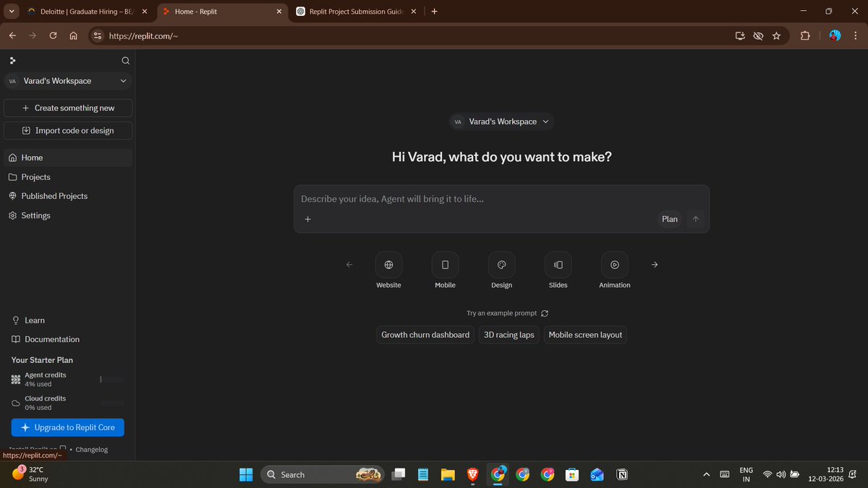Open Microsoft Store from taskbar
This screenshot has height=488, width=868.
[x=572, y=474]
